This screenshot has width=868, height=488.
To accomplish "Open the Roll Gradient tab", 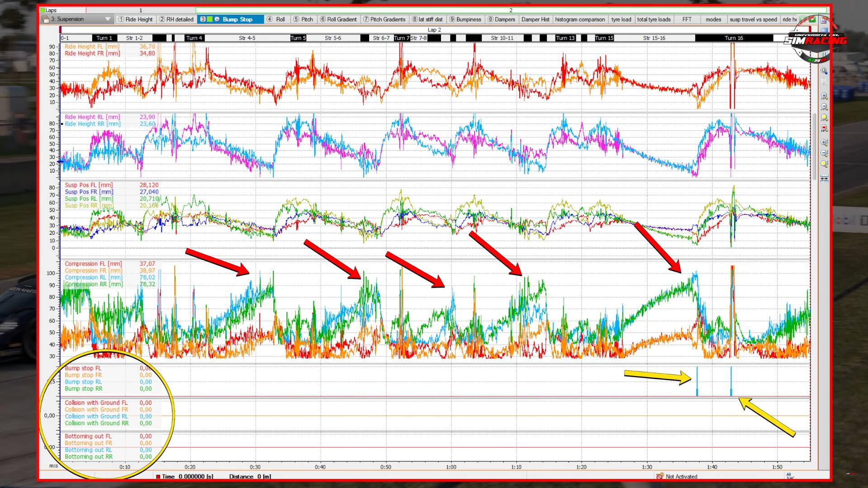I will [338, 19].
